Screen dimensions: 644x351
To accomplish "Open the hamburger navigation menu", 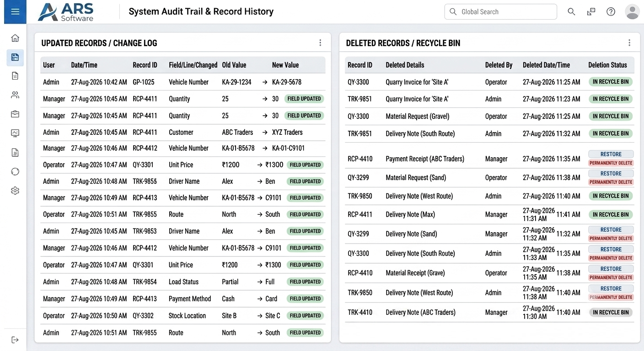I will click(15, 11).
